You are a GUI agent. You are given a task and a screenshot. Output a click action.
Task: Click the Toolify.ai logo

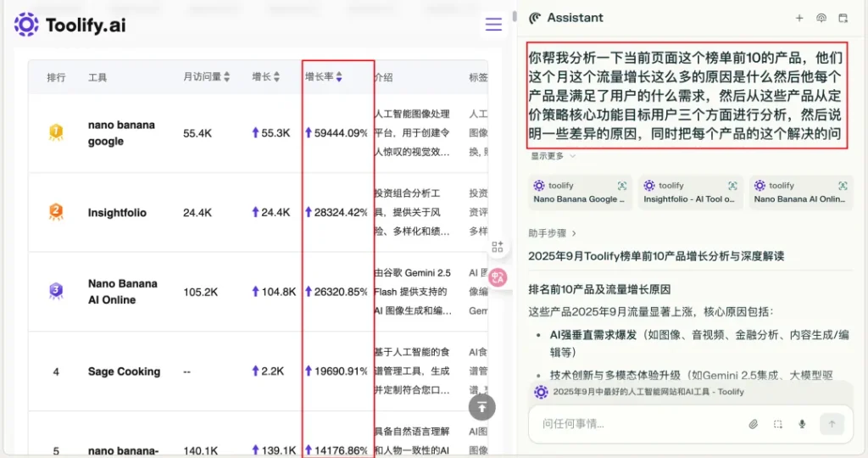(70, 25)
